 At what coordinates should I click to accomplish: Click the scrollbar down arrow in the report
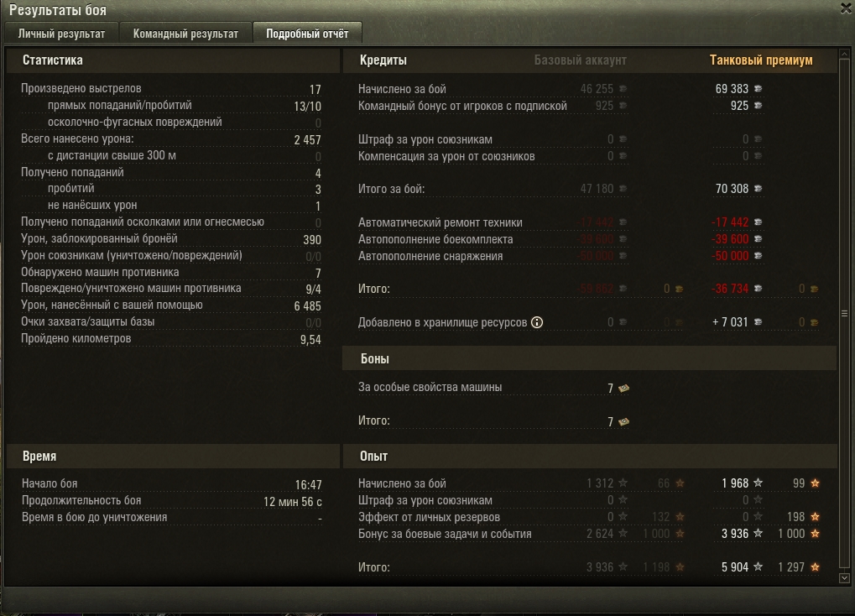pos(844,578)
